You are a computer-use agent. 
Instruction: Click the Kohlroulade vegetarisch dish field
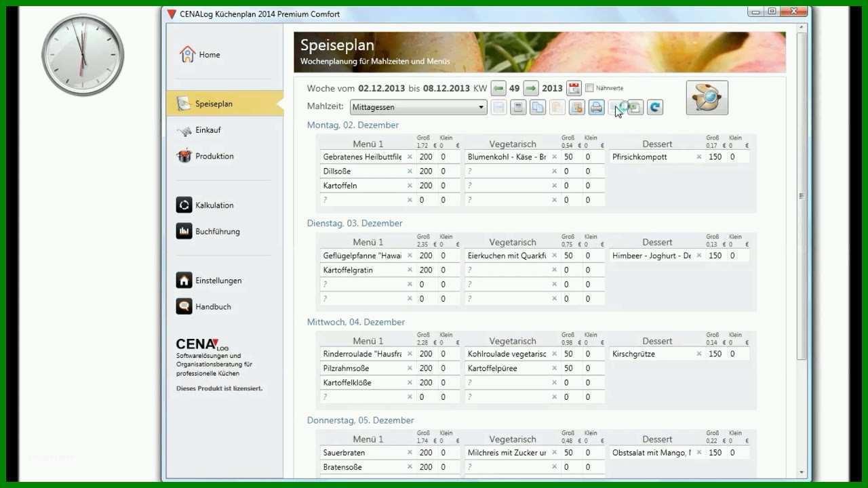[x=507, y=354]
